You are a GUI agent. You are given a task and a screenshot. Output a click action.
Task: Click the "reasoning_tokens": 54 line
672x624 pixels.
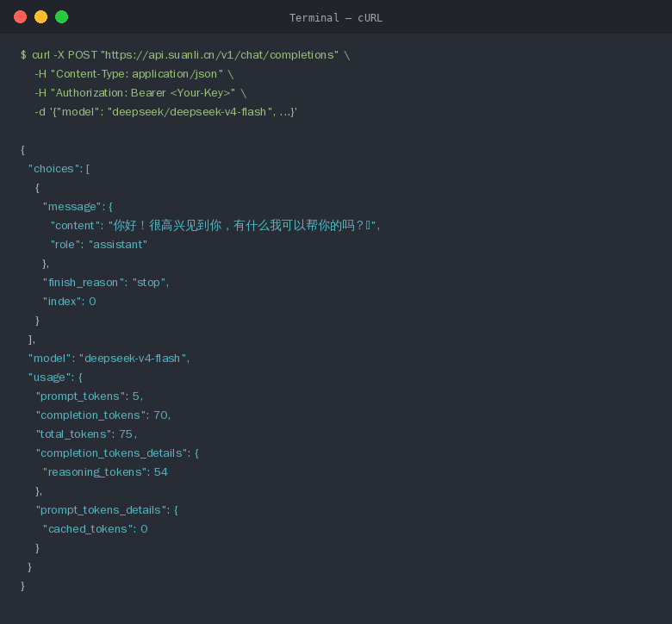pyautogui.click(x=105, y=472)
